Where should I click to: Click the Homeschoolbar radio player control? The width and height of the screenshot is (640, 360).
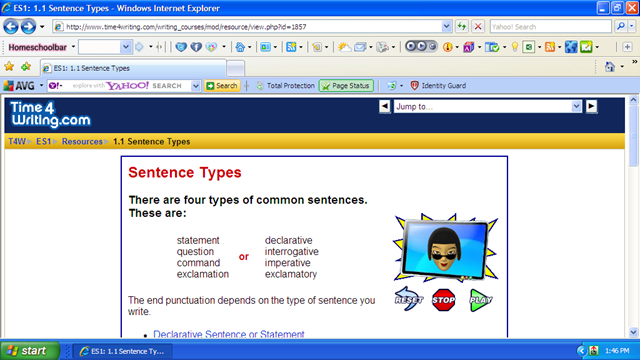pyautogui.click(x=421, y=47)
